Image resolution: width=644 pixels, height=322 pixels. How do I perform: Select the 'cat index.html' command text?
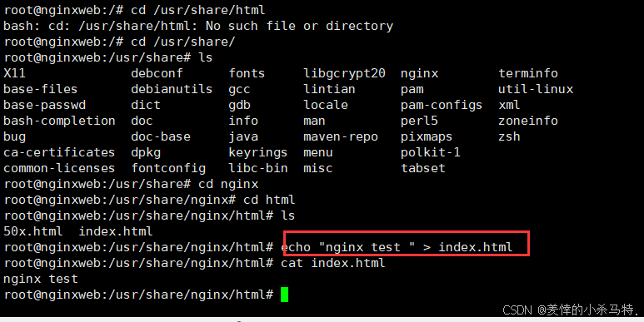[333, 263]
